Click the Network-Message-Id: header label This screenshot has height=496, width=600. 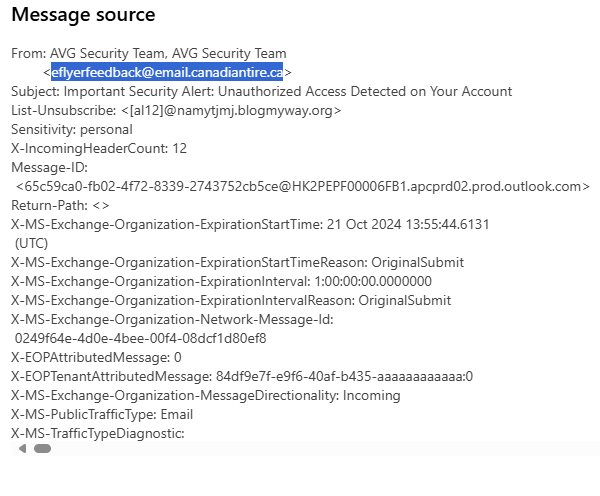[x=173, y=320]
